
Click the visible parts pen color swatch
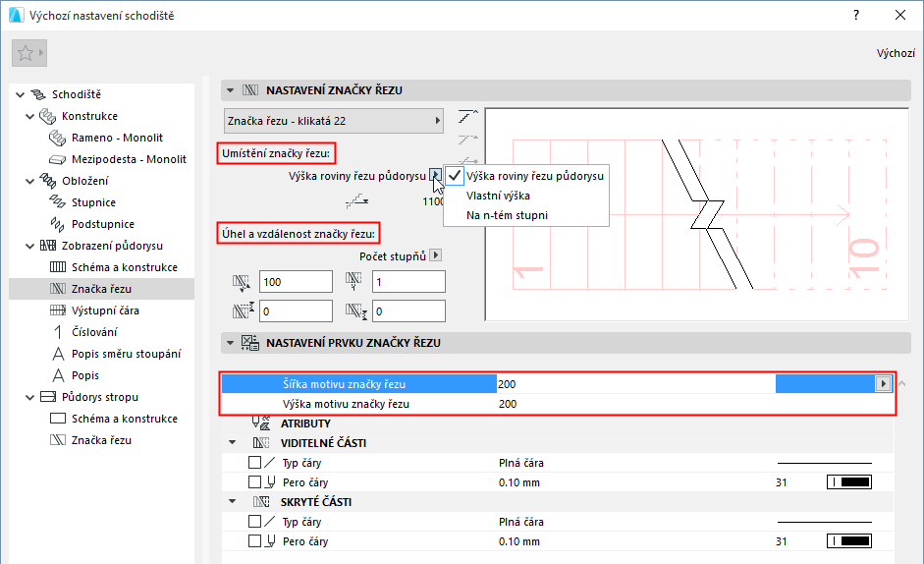(x=849, y=482)
